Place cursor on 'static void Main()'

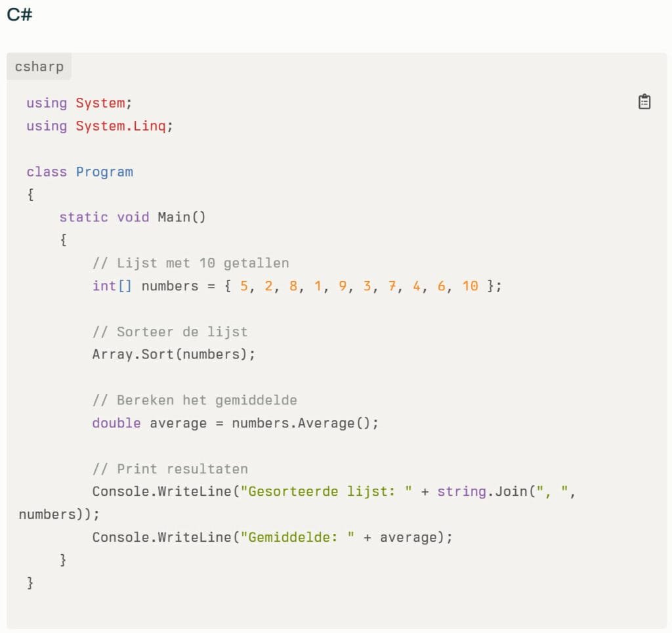[132, 217]
